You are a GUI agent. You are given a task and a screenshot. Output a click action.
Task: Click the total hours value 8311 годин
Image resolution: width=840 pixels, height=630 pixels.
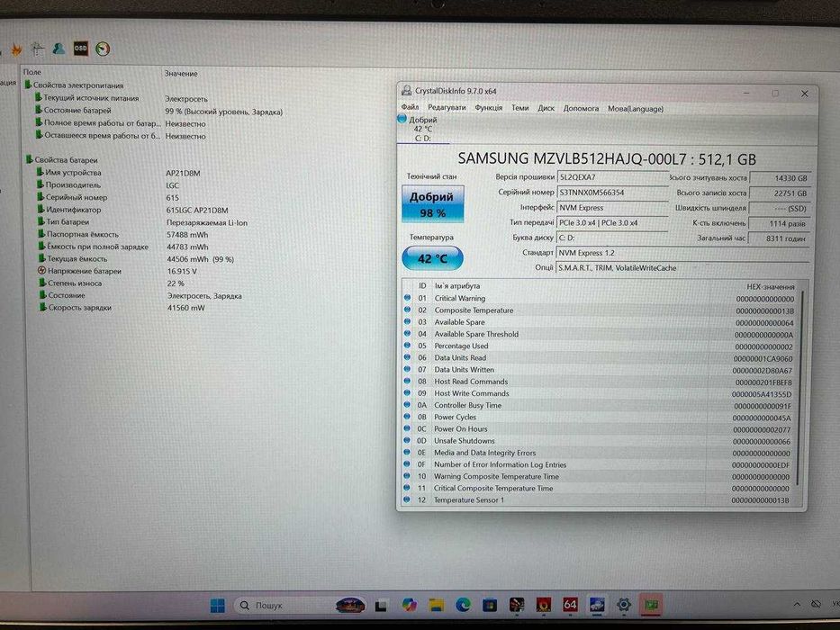[x=779, y=238]
